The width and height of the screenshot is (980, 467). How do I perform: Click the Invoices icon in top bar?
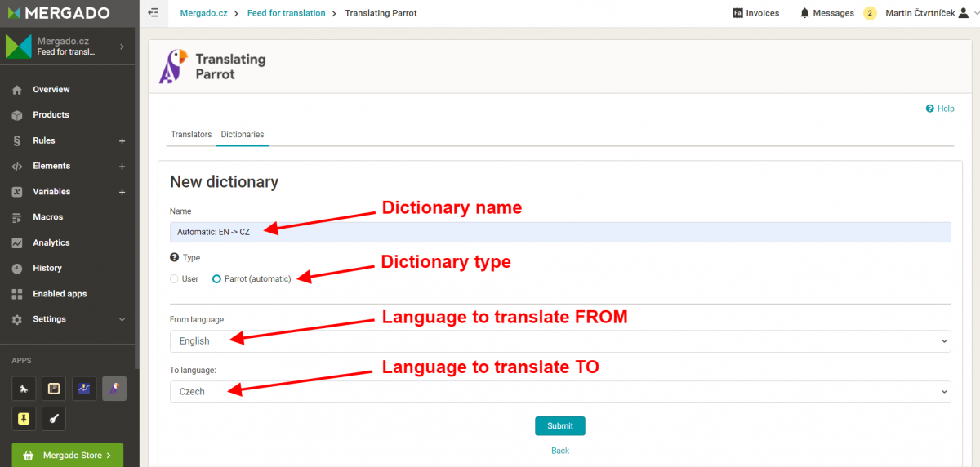pyautogui.click(x=737, y=13)
